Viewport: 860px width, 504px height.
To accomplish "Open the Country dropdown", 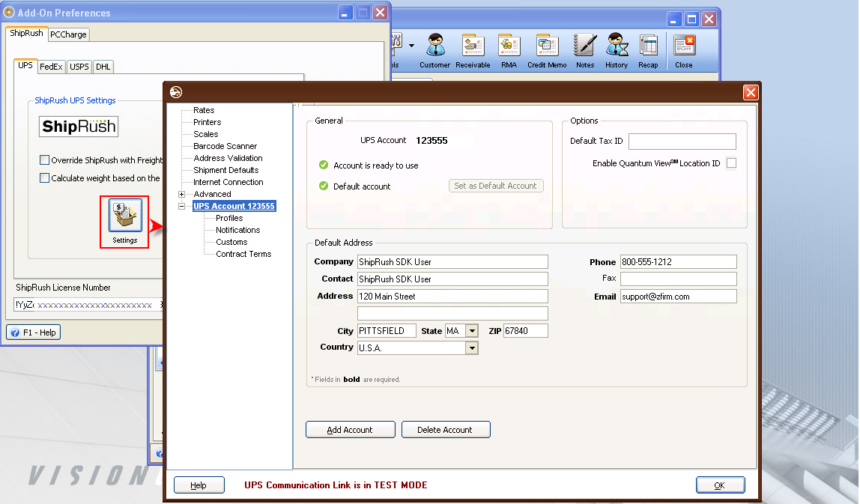I will click(472, 347).
